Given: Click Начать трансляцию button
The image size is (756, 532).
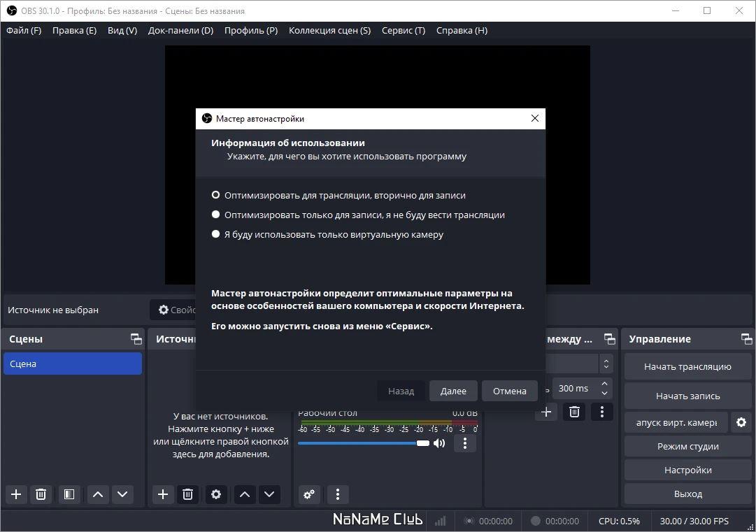Looking at the screenshot, I should coord(688,367).
